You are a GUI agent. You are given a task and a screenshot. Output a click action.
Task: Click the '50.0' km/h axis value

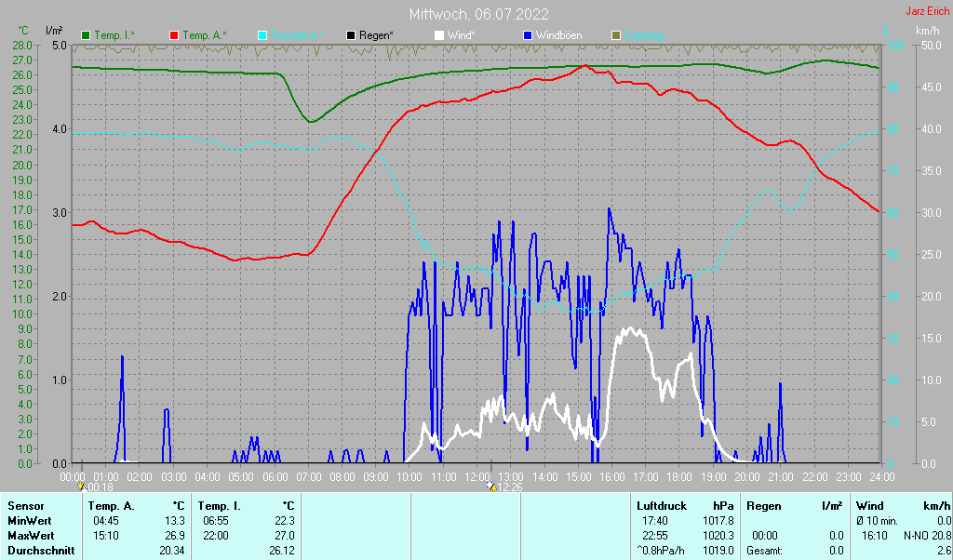(x=932, y=46)
